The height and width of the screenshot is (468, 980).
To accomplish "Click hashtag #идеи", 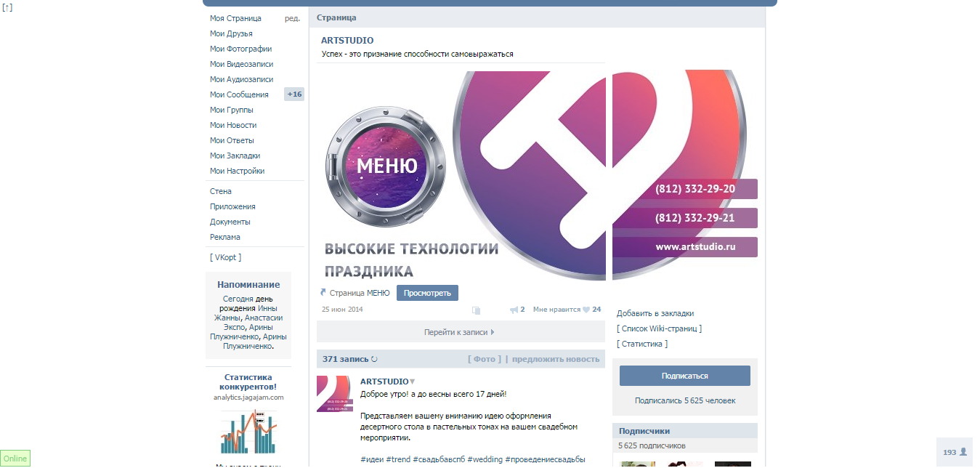I will pyautogui.click(x=371, y=459).
